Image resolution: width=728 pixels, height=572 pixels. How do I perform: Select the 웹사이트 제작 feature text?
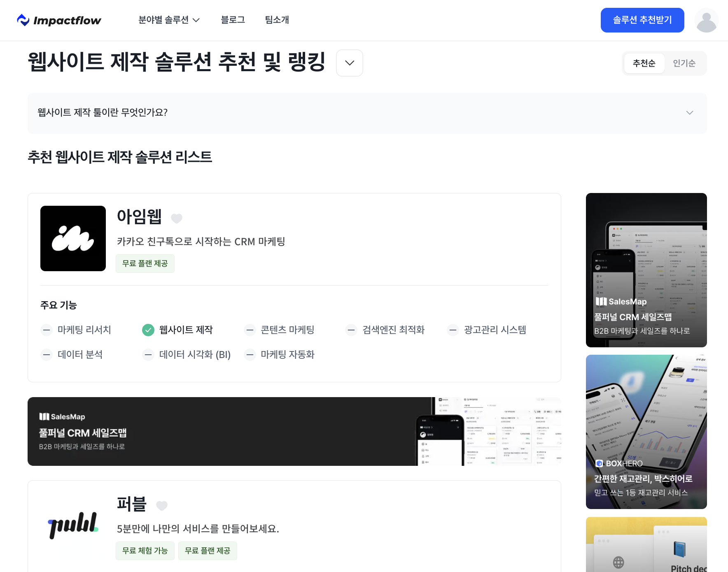point(186,330)
